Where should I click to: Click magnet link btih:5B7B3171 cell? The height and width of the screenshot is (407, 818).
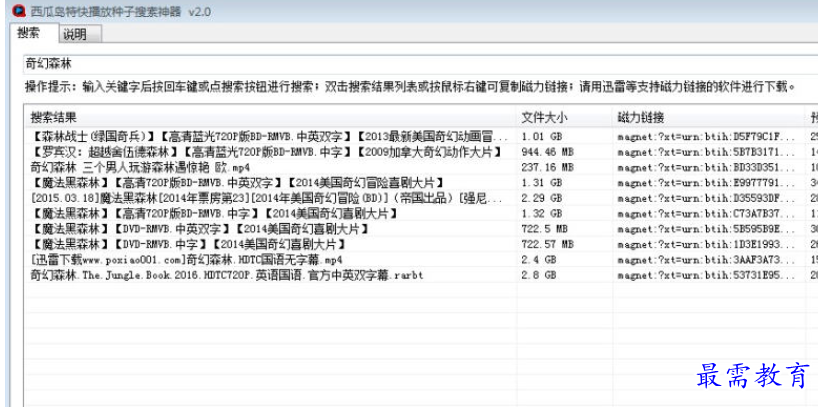click(707, 152)
